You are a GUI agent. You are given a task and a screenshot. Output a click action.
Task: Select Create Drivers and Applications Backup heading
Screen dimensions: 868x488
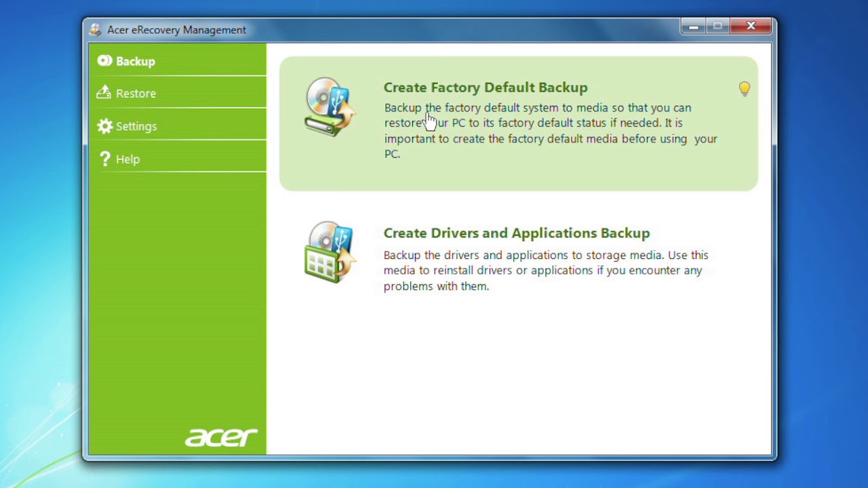tap(517, 233)
